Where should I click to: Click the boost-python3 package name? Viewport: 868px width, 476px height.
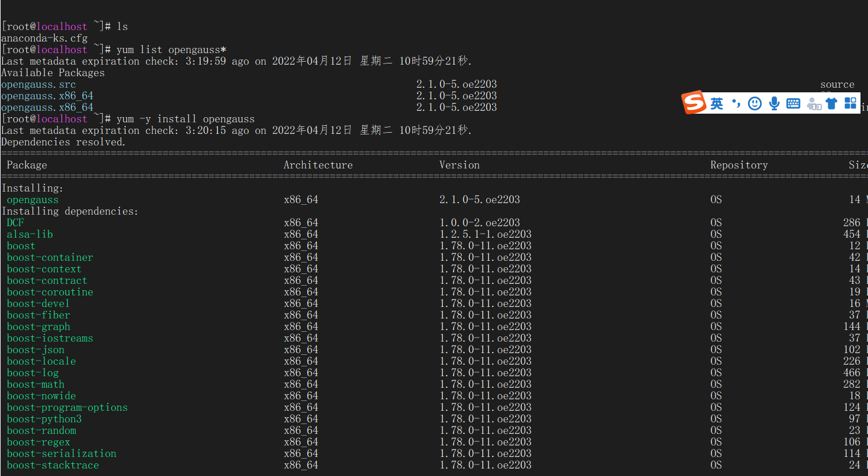(44, 418)
